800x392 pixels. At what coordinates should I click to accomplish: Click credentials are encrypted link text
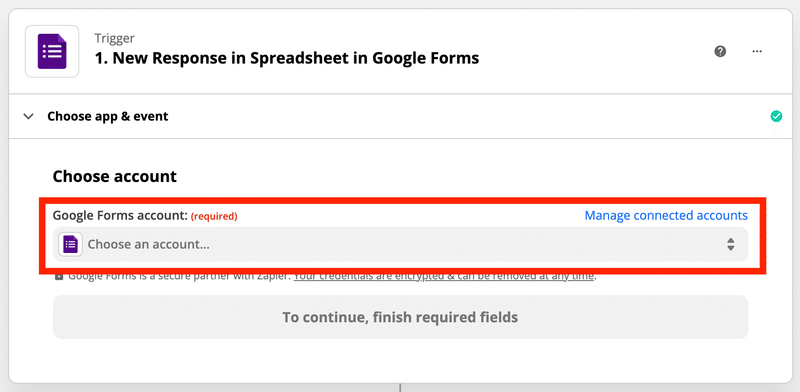click(444, 276)
